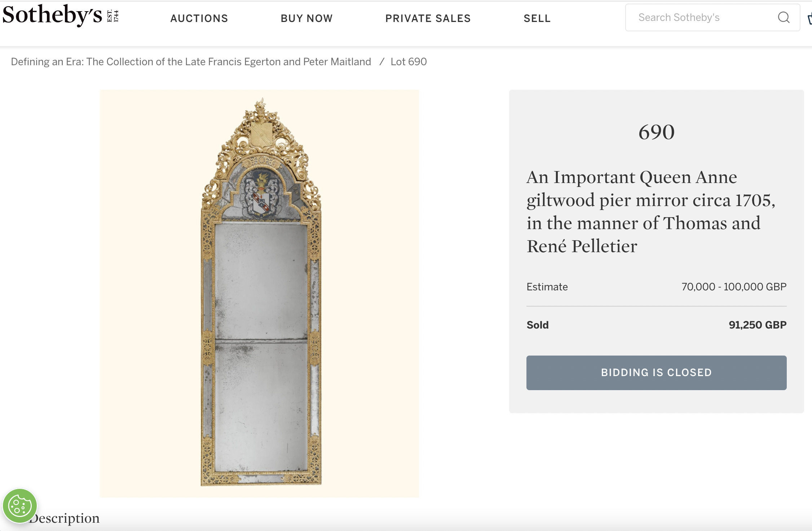This screenshot has height=531, width=812.
Task: Click the Lot 690 breadcrumb
Action: pos(409,62)
